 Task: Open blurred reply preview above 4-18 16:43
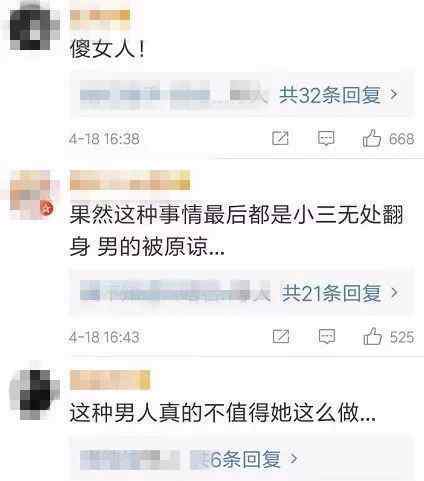pyautogui.click(x=175, y=293)
